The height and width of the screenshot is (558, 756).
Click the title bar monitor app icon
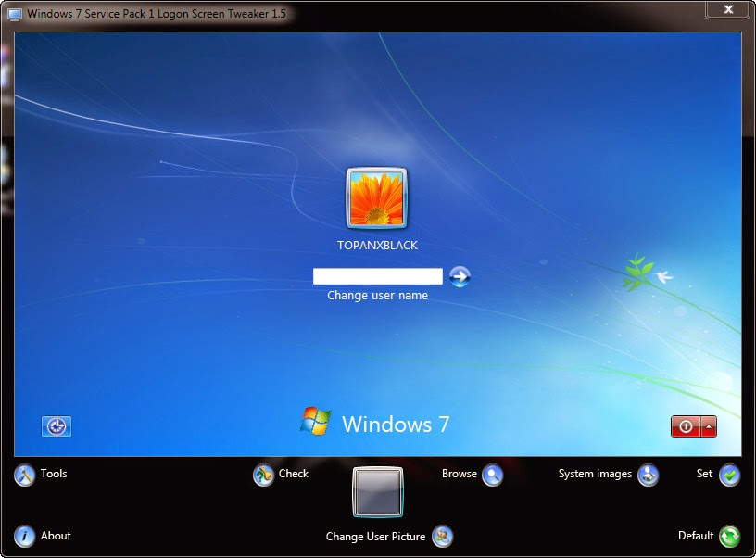[x=15, y=14]
